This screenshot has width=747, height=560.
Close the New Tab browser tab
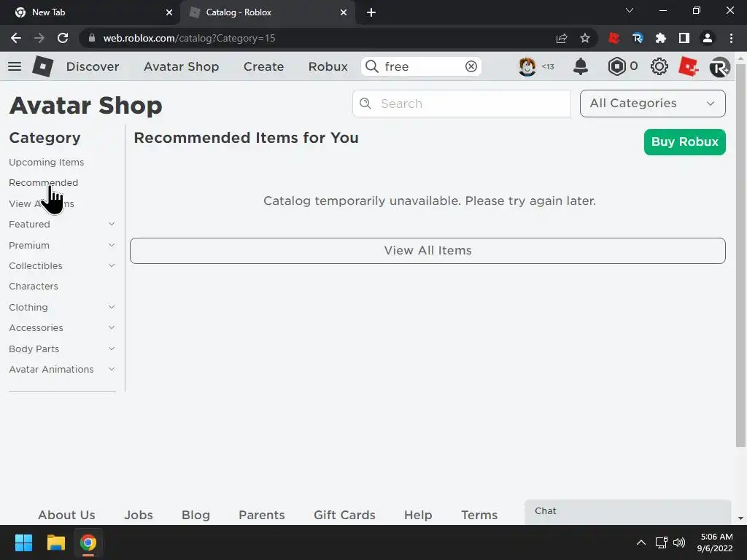tap(169, 12)
